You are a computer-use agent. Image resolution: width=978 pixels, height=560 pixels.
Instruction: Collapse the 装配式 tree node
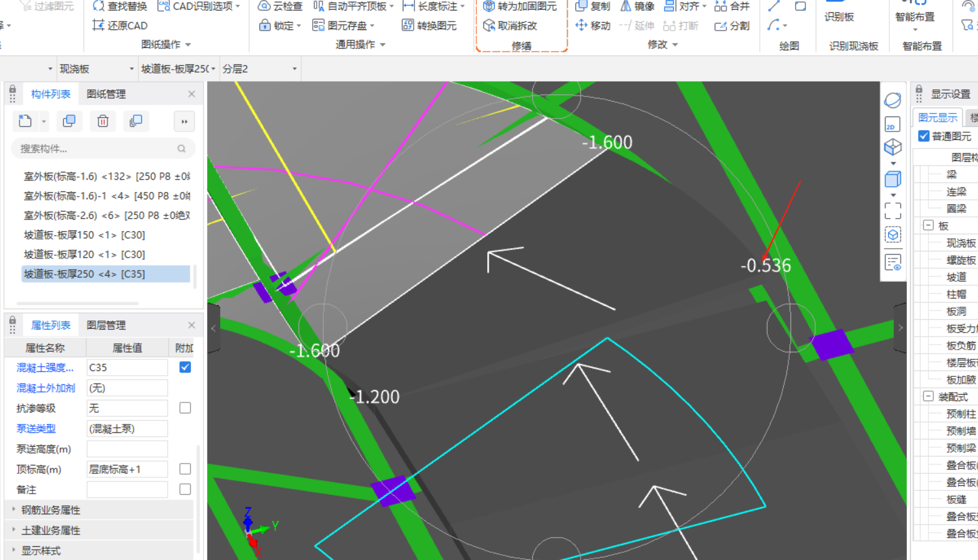click(x=928, y=396)
